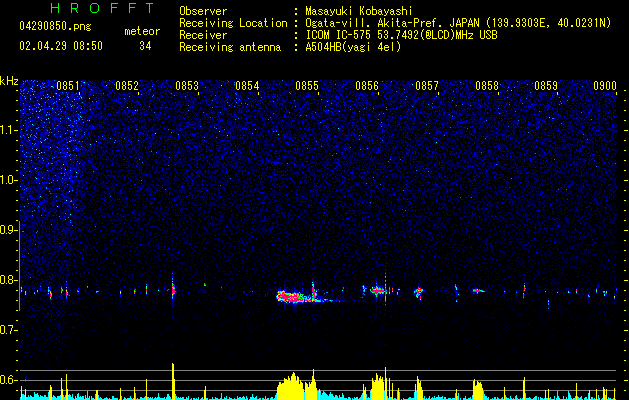
Task: Click the 0.8 kHz axis label
Action: click(9, 280)
